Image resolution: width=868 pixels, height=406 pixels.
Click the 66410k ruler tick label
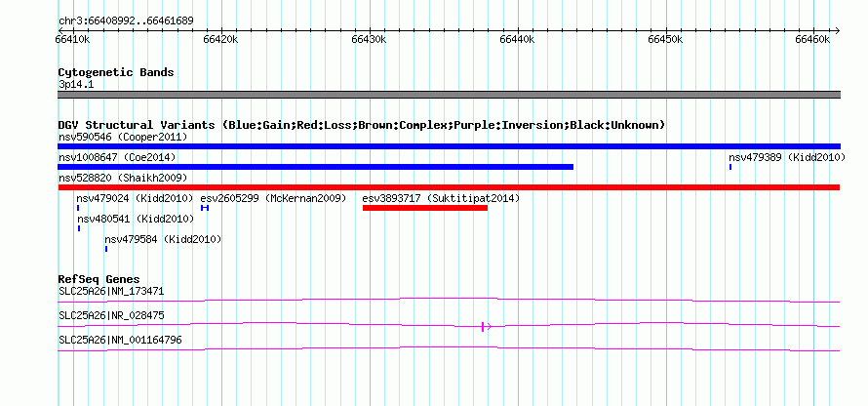[73, 39]
